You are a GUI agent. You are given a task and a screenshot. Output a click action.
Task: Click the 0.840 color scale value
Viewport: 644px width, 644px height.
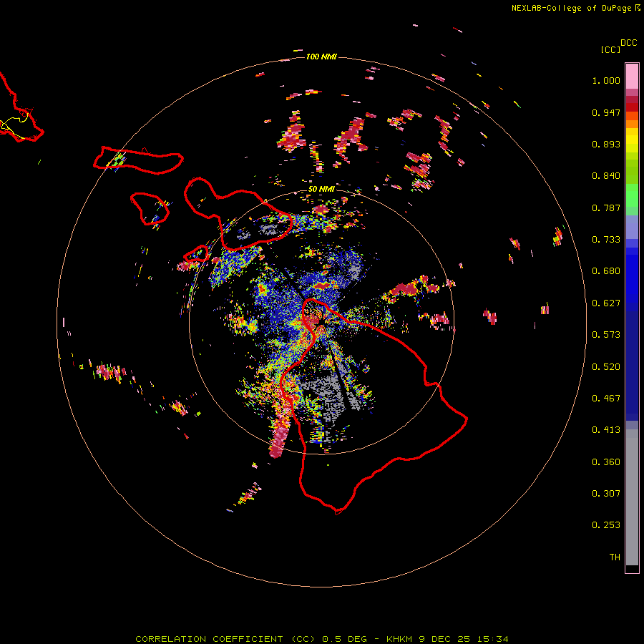[x=606, y=176]
